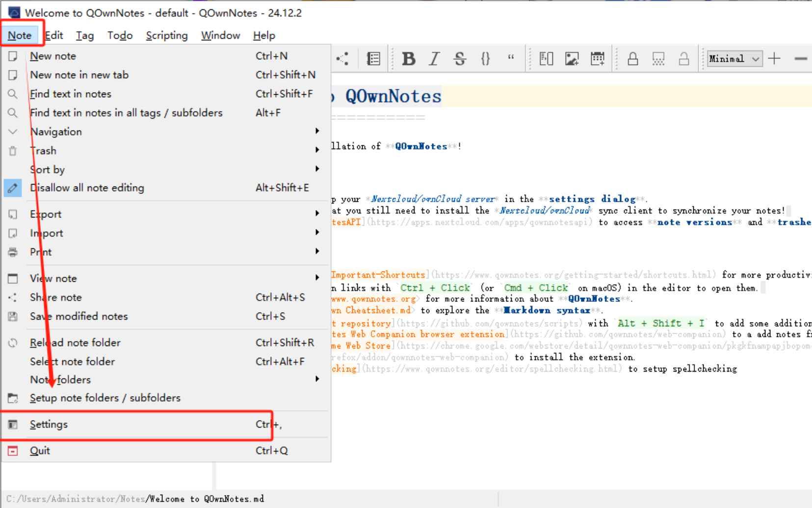Toggle note editing lock with the padlock icon

click(x=633, y=58)
